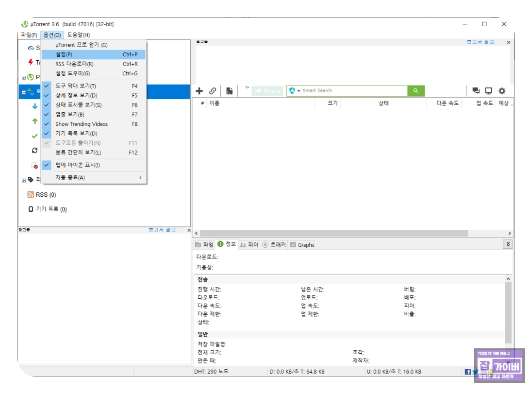Toggle 분류 간단히 보기(L) option
This screenshot has width=532, height=394.
93,153
